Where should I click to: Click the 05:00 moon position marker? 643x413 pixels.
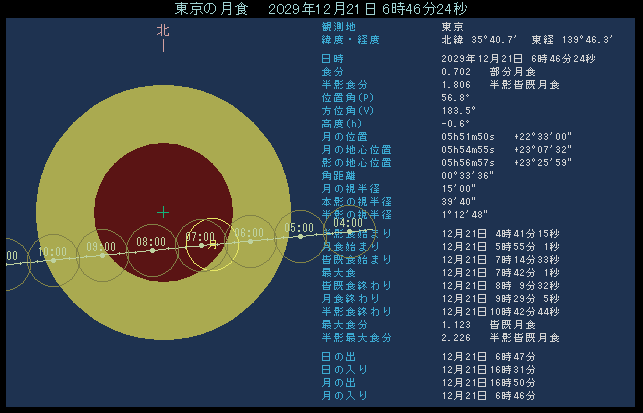point(300,236)
